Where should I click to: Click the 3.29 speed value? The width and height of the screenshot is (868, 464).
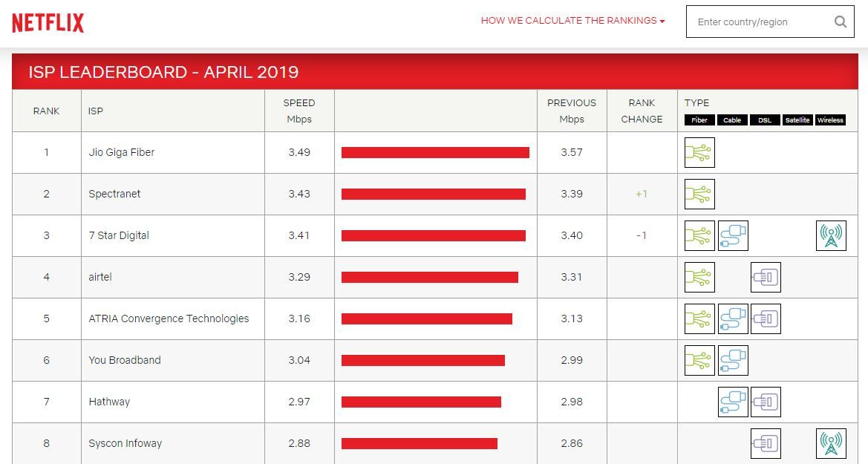tap(299, 277)
